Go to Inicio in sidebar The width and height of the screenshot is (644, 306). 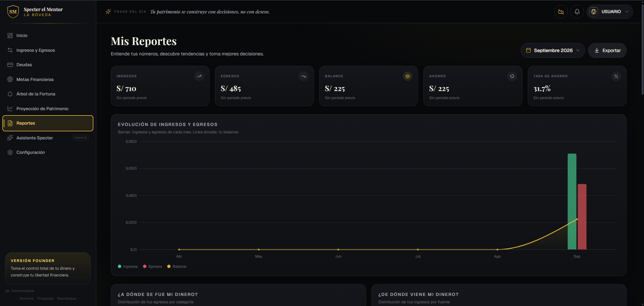48,36
